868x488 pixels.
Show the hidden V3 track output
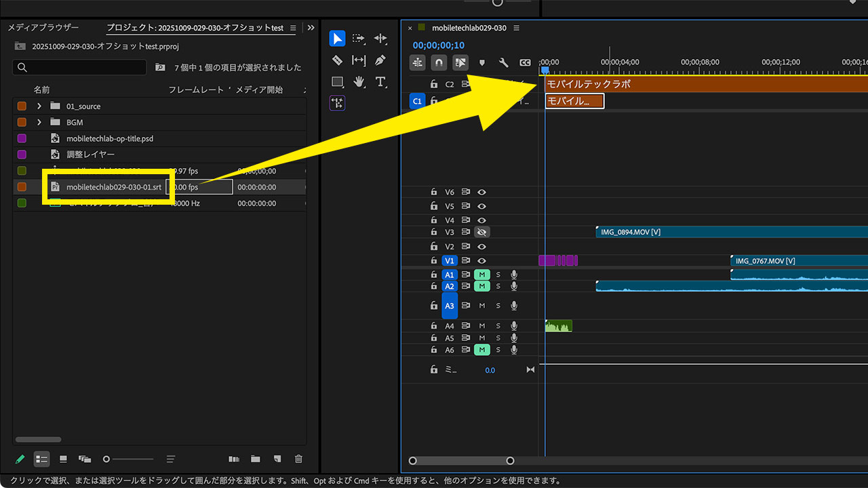coord(482,232)
